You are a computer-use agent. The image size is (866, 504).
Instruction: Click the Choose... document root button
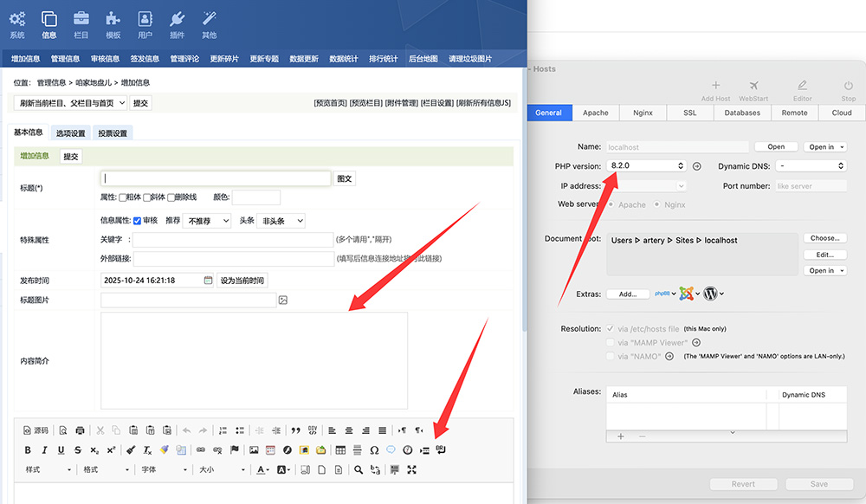click(x=824, y=238)
